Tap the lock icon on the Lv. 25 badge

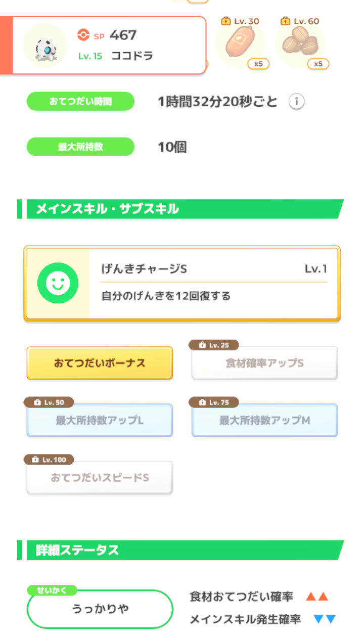[202, 345]
